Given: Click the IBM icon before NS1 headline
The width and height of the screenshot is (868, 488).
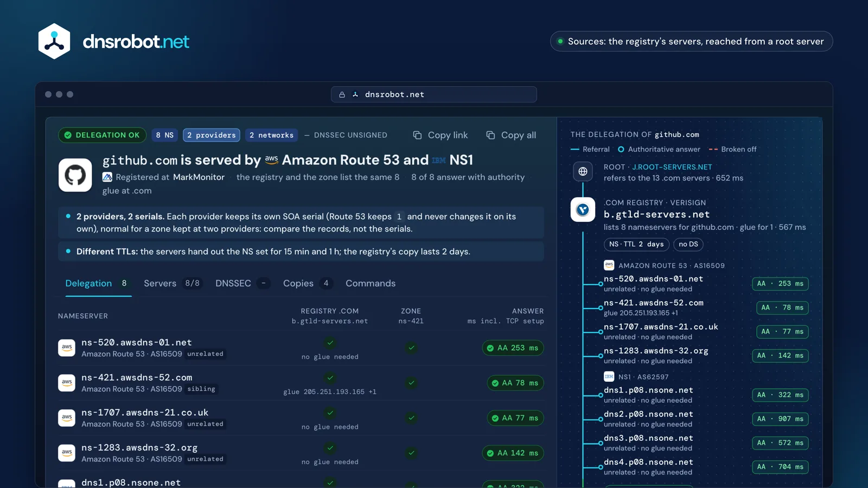Looking at the screenshot, I should coord(439,160).
